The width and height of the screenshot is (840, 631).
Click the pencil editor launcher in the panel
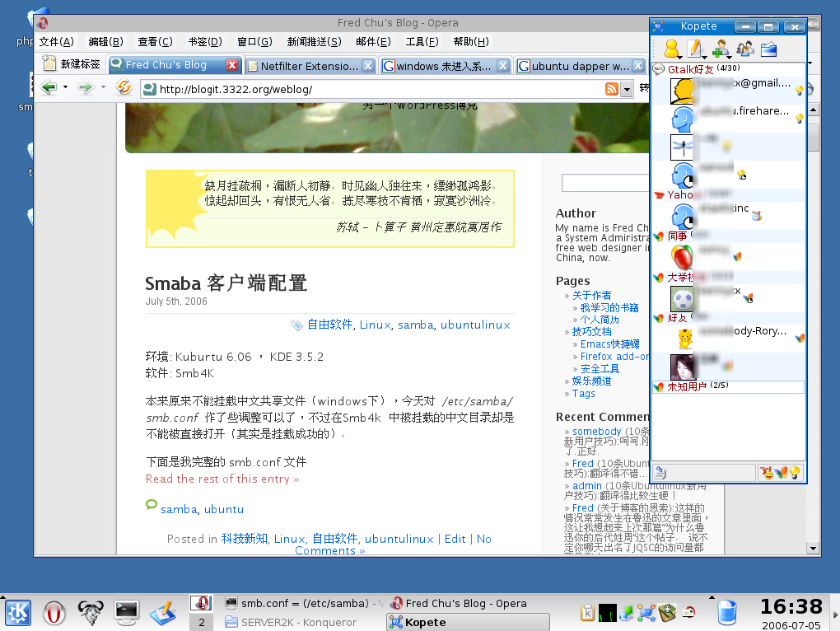pyautogui.click(x=163, y=613)
